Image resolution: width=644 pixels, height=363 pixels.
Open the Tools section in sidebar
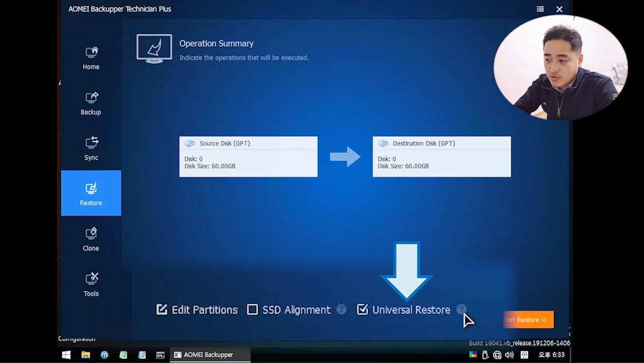click(91, 285)
